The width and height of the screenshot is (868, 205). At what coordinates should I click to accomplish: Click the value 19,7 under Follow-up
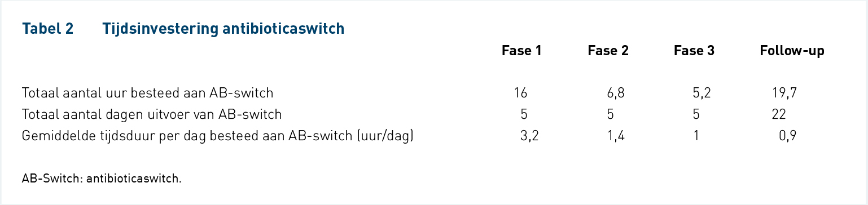pos(784,93)
